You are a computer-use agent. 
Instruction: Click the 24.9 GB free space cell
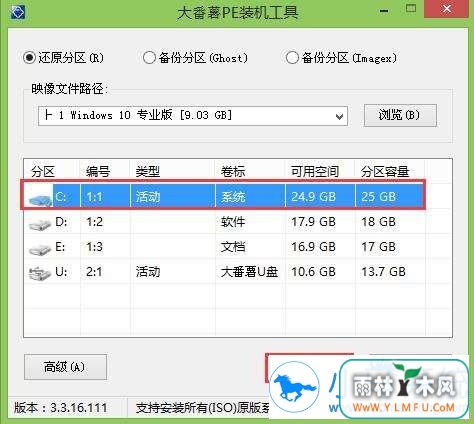313,197
